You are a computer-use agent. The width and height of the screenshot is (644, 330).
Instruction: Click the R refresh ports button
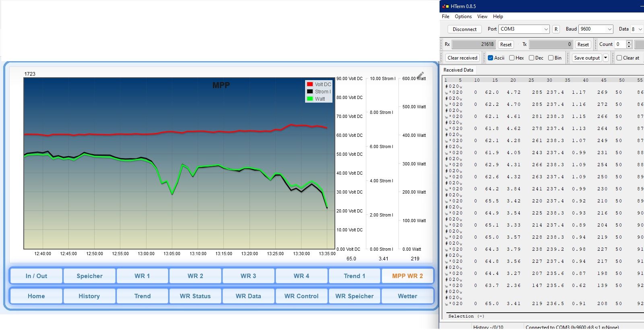[556, 29]
